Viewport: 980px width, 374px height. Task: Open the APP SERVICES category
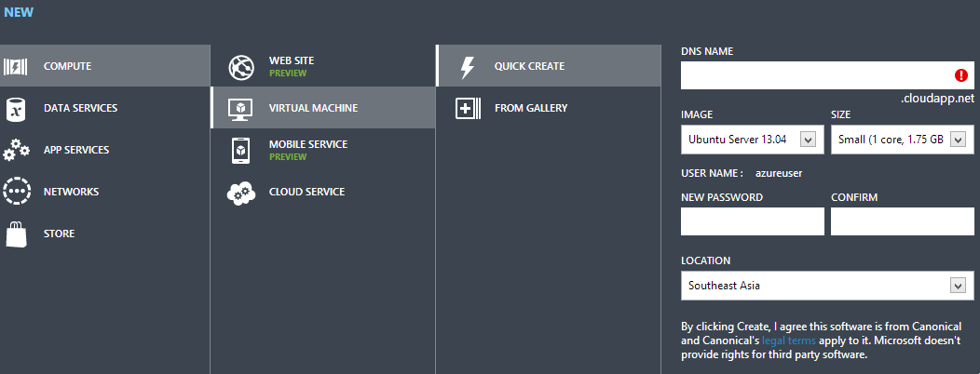pos(105,149)
